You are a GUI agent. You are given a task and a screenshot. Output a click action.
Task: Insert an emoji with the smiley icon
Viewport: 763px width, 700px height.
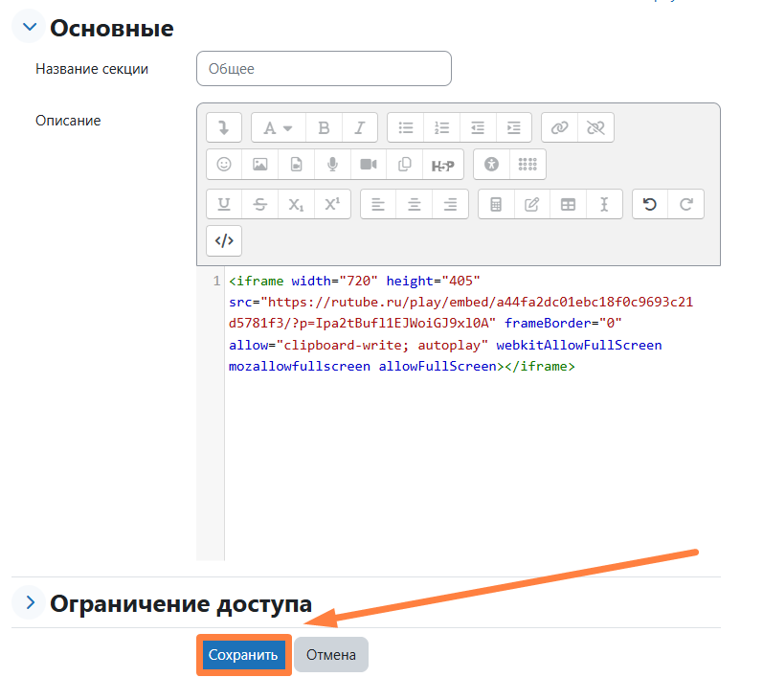pyautogui.click(x=224, y=165)
